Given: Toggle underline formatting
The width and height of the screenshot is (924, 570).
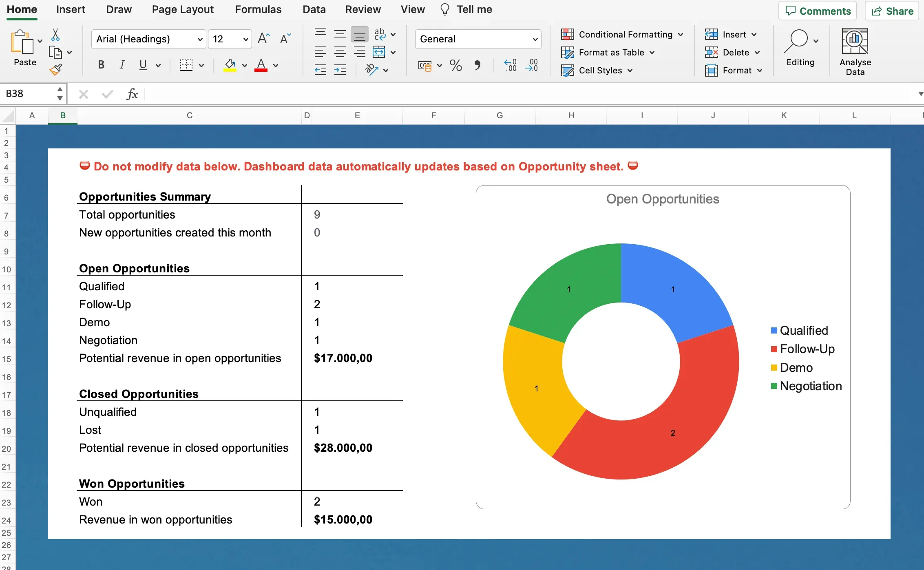Looking at the screenshot, I should click(142, 64).
